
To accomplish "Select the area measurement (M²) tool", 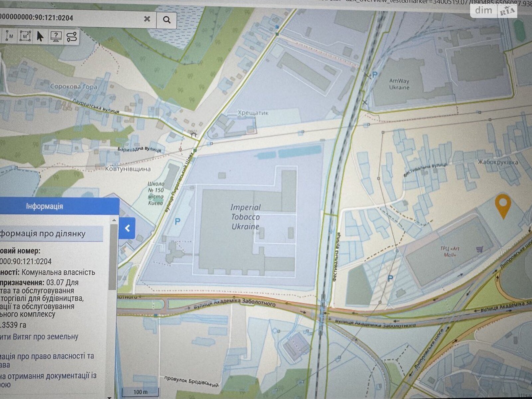I will (x=25, y=36).
